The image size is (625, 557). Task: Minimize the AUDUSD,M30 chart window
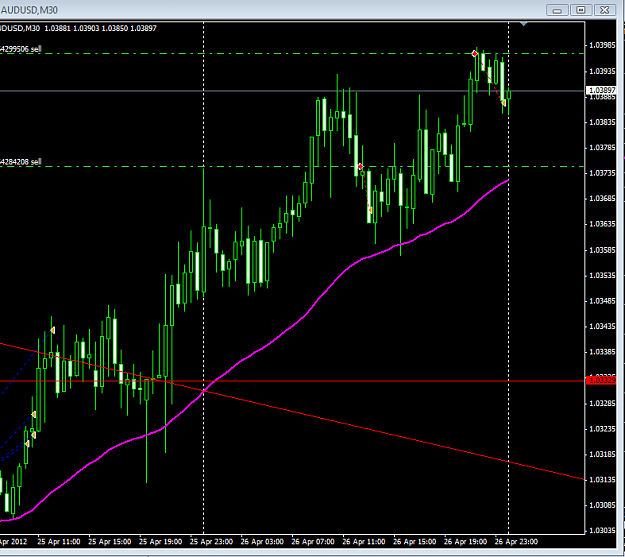tap(557, 10)
